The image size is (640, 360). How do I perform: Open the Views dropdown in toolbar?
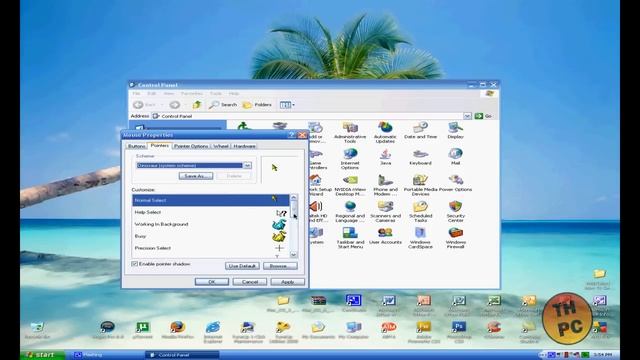[x=287, y=105]
